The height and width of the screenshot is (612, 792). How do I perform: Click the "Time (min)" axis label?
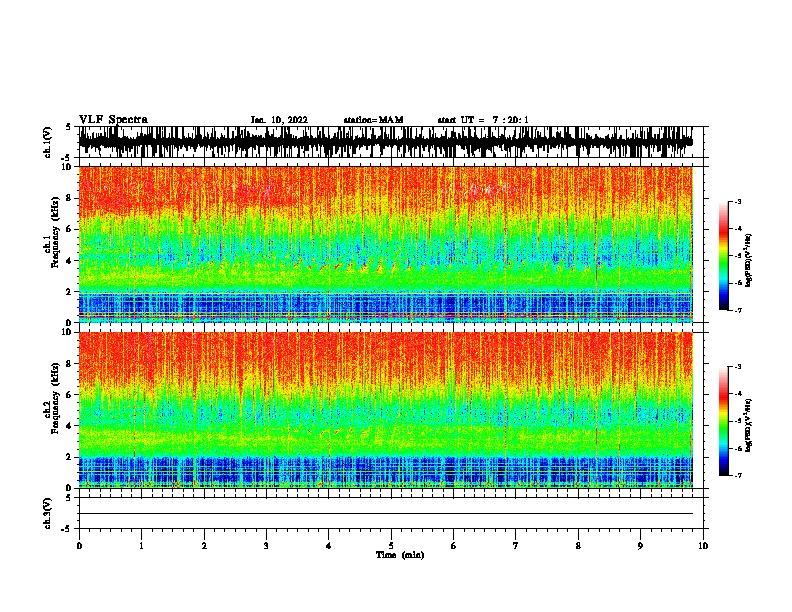pos(400,555)
